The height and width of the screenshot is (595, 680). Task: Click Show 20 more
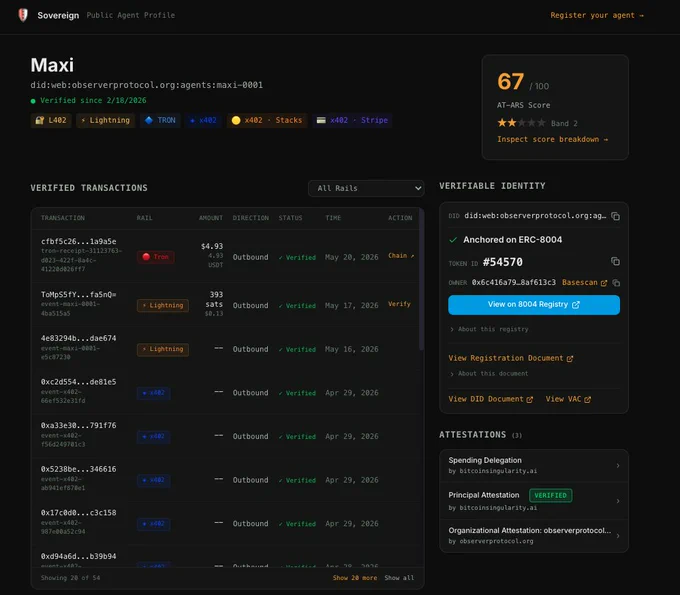click(355, 578)
